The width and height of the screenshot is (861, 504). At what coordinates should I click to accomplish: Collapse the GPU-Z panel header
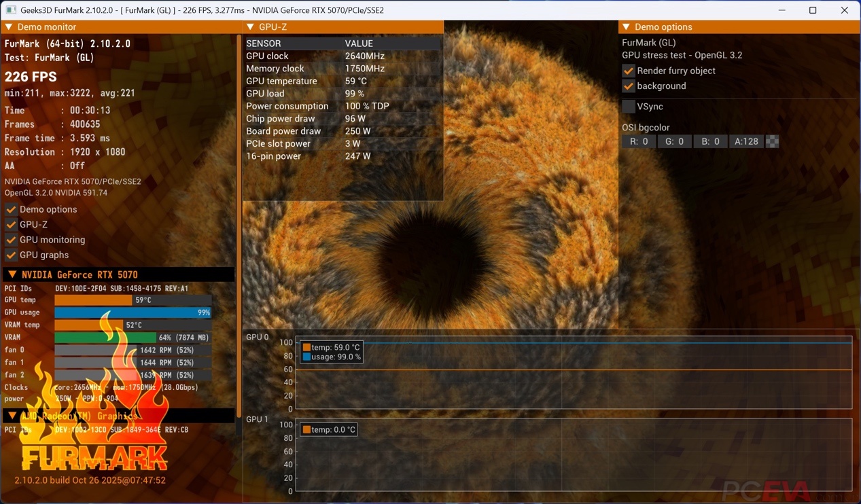pos(250,27)
